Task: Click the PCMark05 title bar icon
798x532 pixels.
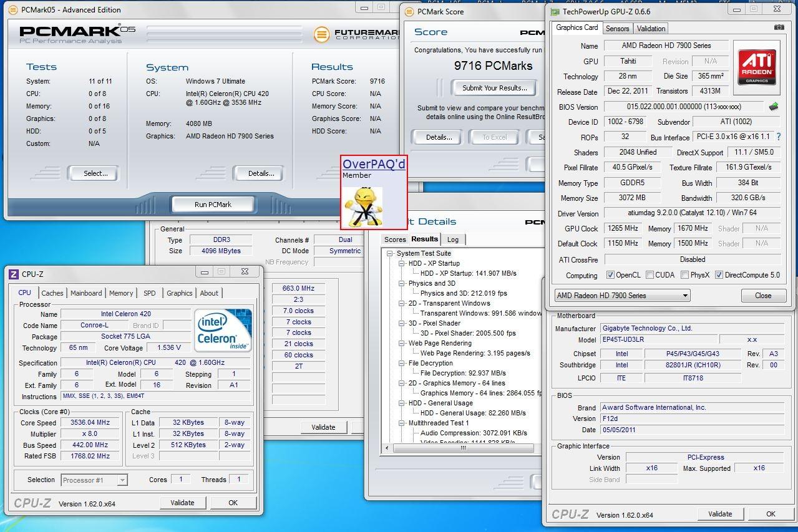Action: pos(14,10)
